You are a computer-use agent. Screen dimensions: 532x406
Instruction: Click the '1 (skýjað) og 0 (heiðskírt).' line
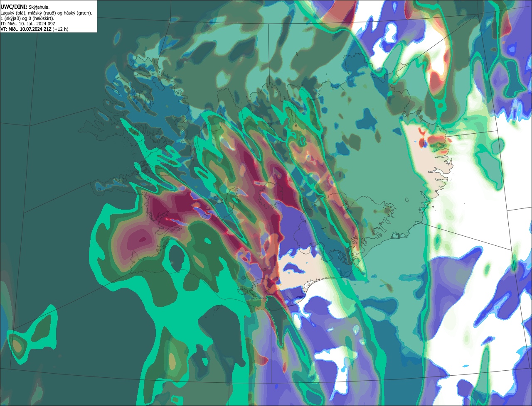pyautogui.click(x=27, y=18)
